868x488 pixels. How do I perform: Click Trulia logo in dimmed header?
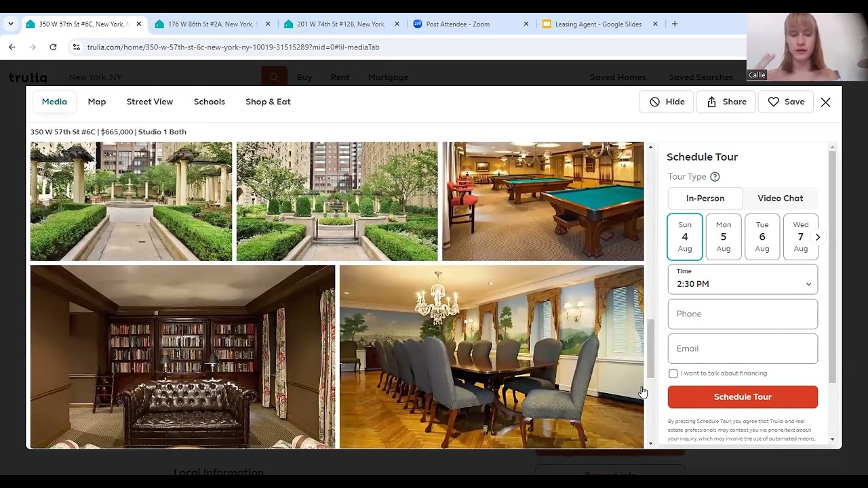(x=28, y=77)
